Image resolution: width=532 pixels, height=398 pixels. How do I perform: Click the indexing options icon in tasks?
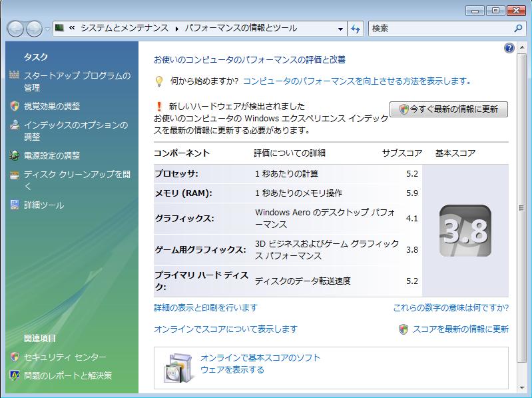point(14,125)
